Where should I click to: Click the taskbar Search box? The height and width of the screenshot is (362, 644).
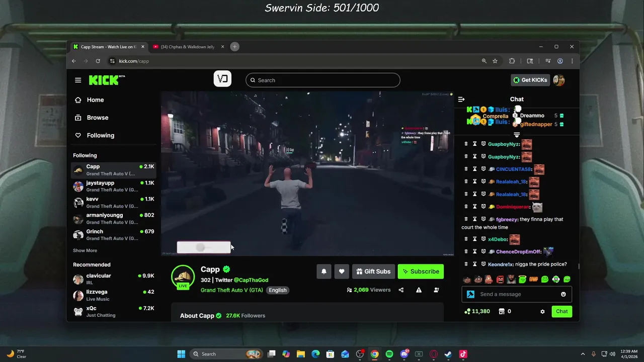(x=226, y=354)
